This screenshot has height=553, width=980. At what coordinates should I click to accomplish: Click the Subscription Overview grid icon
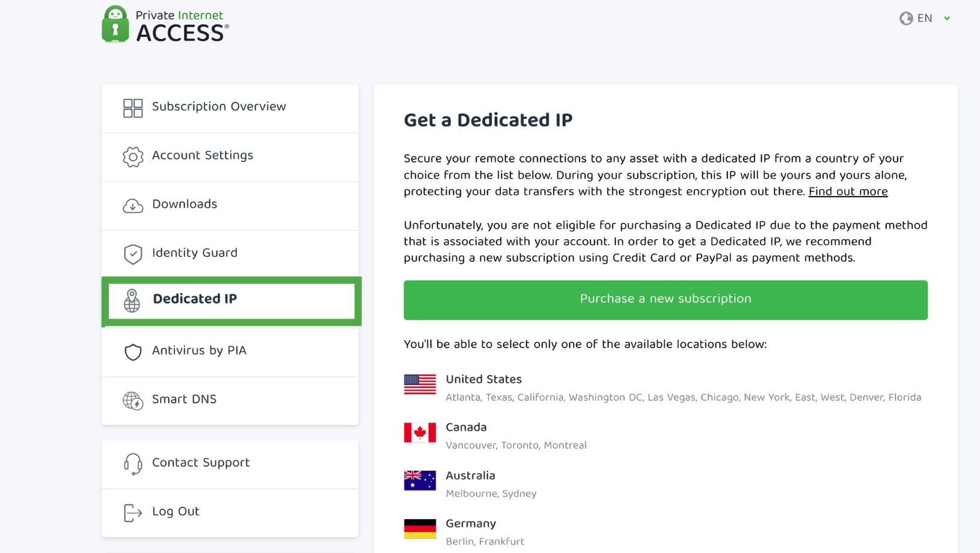133,108
